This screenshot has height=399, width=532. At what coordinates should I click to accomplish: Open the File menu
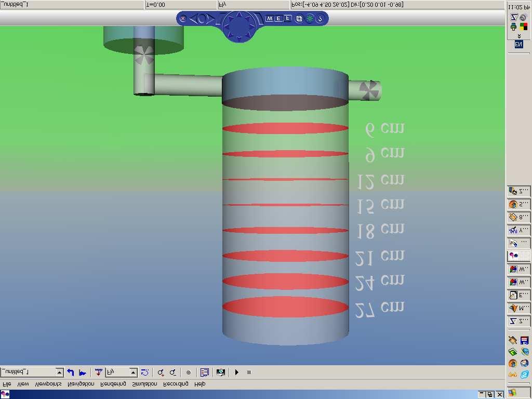point(7,384)
